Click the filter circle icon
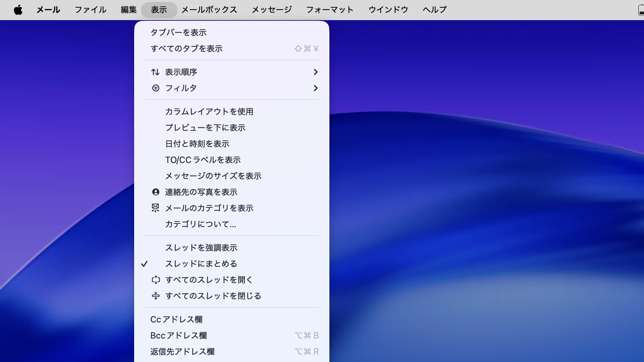This screenshot has height=362, width=644. tap(156, 88)
